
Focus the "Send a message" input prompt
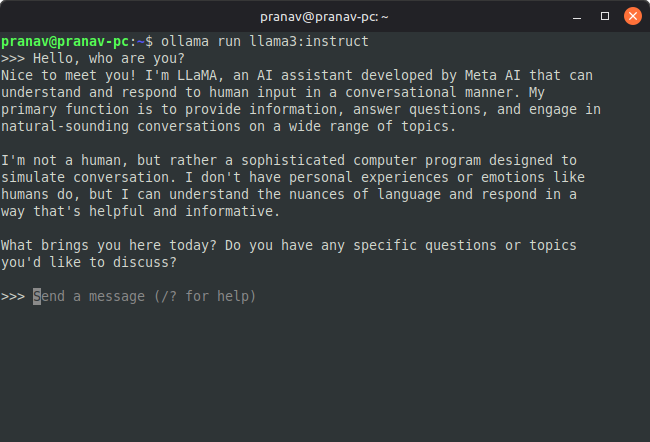point(150,296)
